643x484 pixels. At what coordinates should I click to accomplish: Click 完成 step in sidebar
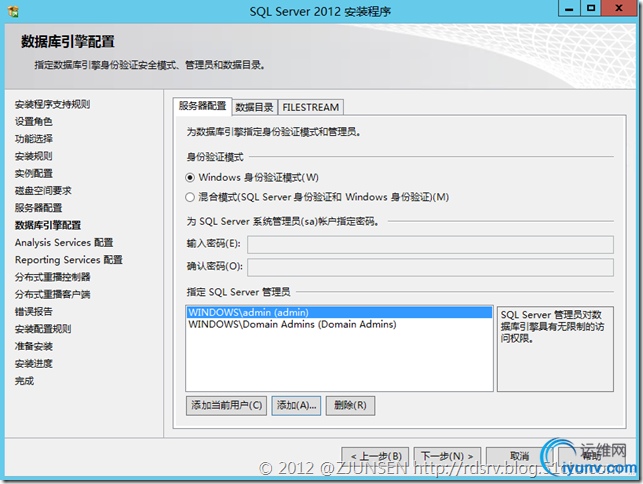coord(24,381)
